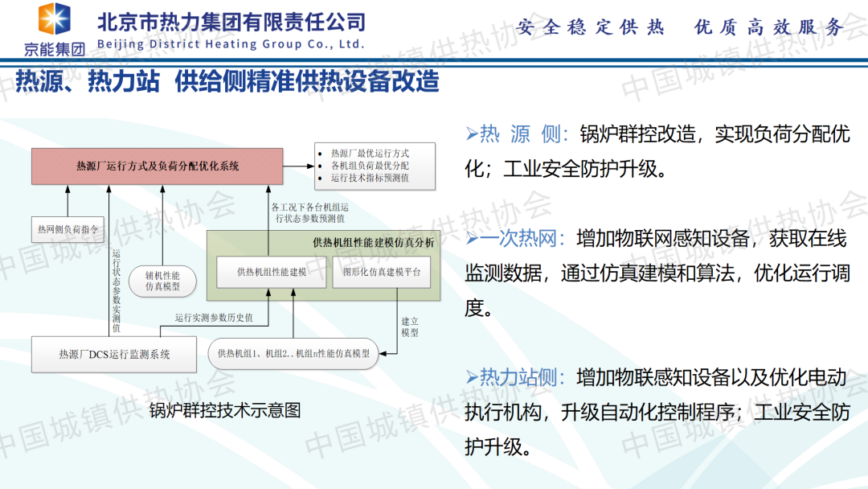Click the arrow bullet before 热源侧
This screenshot has width=868, height=489.
(472, 134)
